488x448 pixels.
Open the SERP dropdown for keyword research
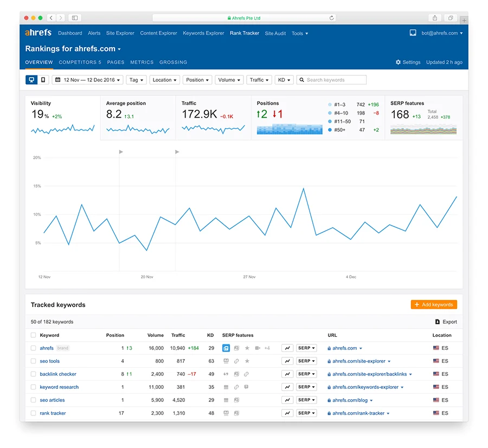coord(306,387)
